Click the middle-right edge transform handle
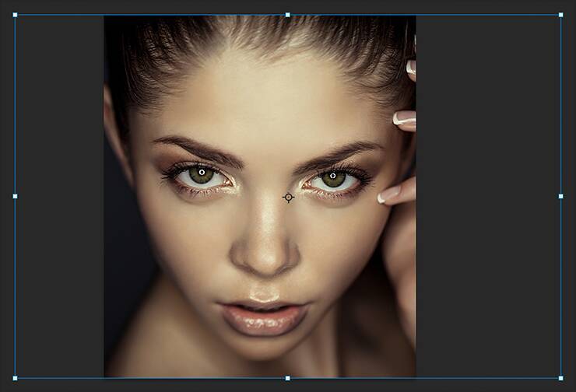This screenshot has height=392, width=576. coord(561,196)
